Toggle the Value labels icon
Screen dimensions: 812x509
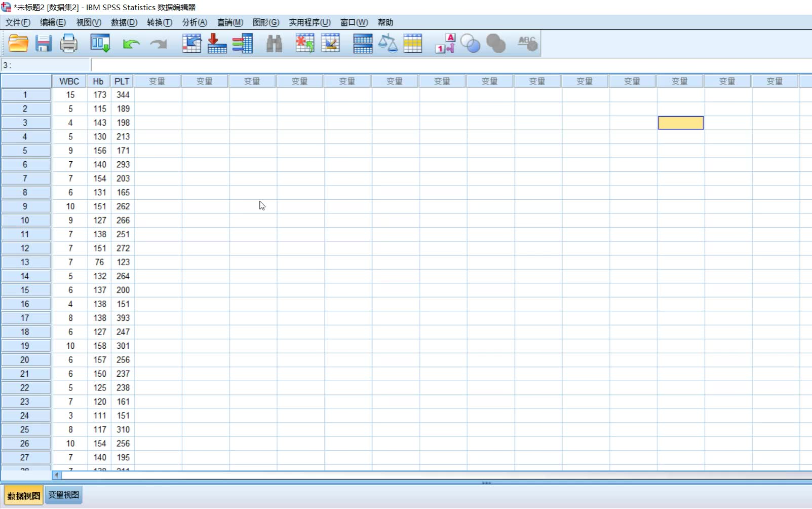pos(445,44)
